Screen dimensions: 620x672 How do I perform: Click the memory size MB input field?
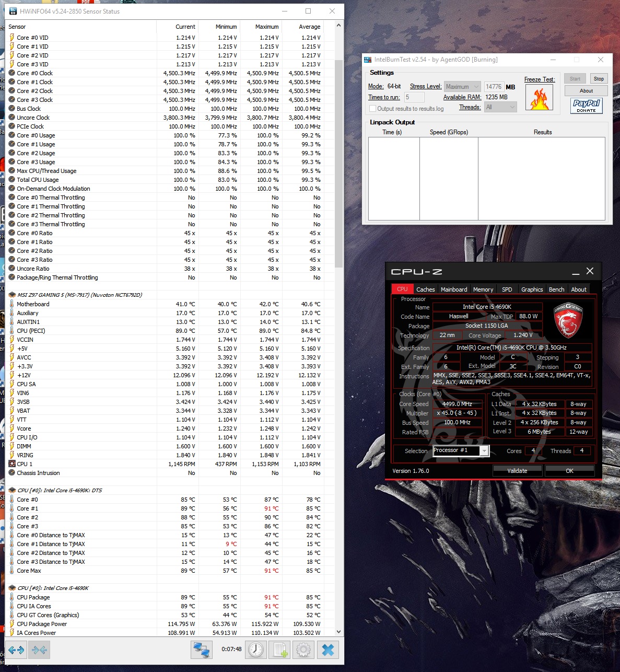point(494,87)
